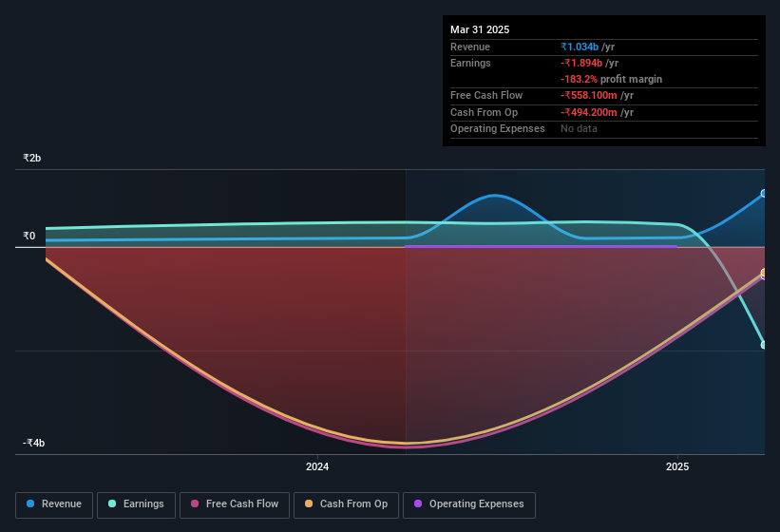Click the -₹494.200m cash from op value

tap(589, 112)
